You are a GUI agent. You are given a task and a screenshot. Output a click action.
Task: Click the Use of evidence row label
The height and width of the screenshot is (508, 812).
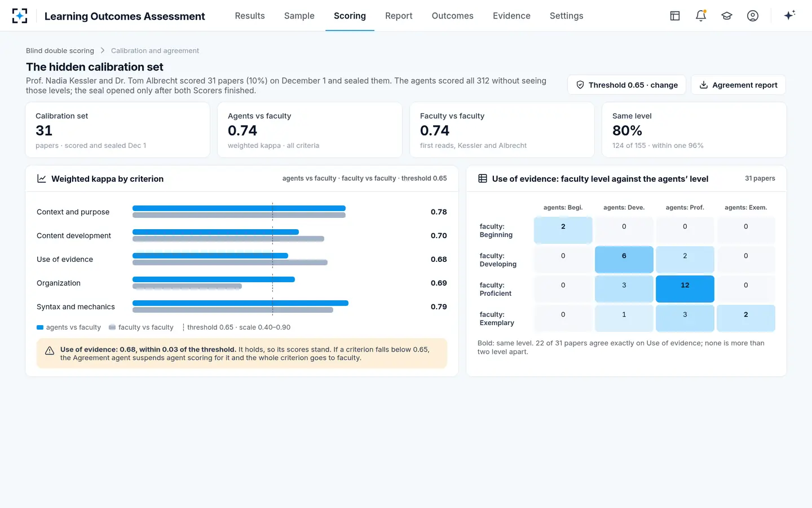[x=65, y=260]
